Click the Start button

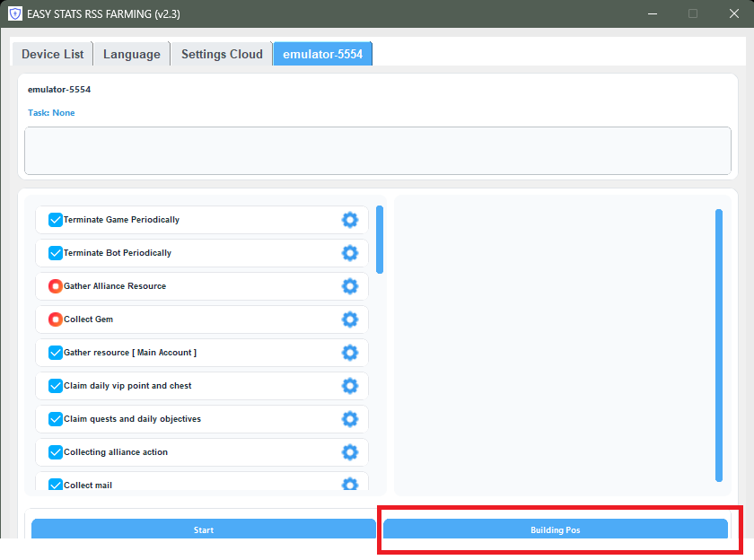pos(204,529)
